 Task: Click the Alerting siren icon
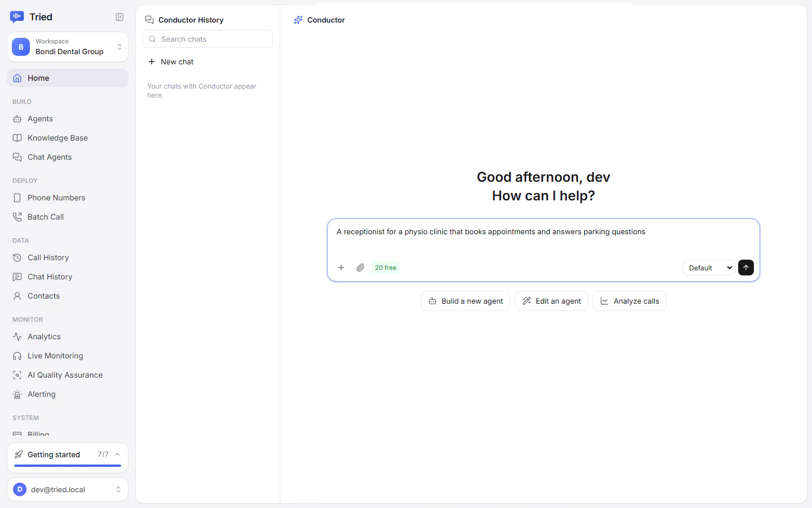(17, 394)
